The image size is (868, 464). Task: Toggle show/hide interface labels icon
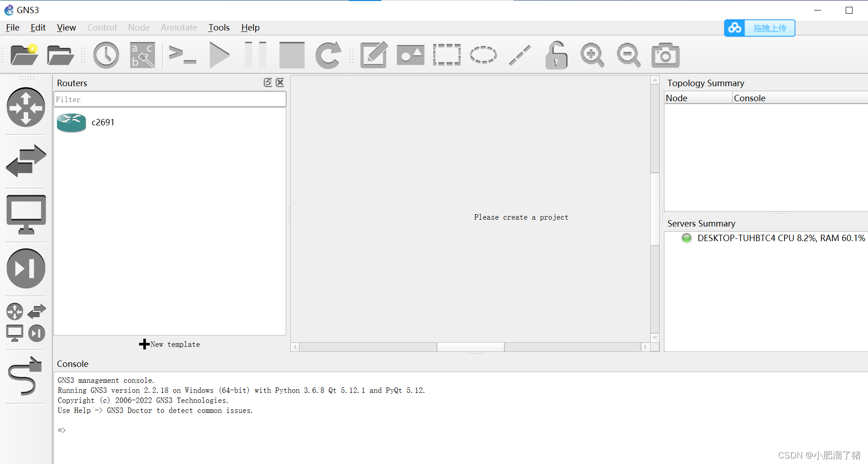[143, 55]
